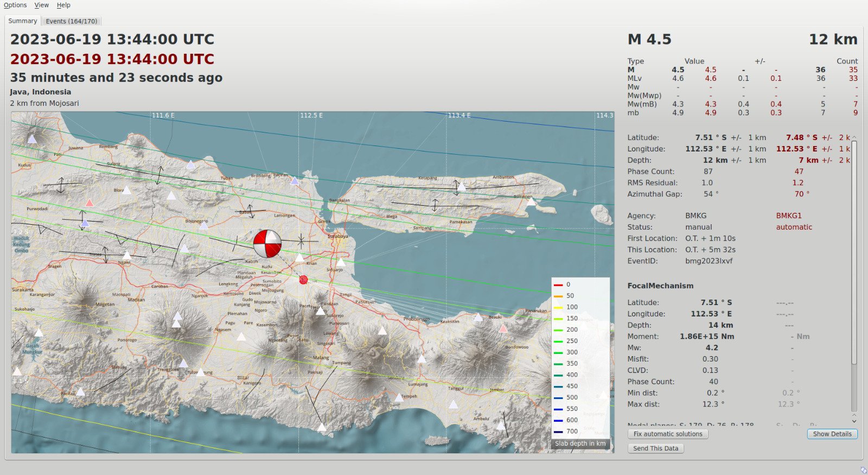Image resolution: width=868 pixels, height=475 pixels.
Task: Click the details panel scrollbar down arrow
Action: click(x=854, y=421)
